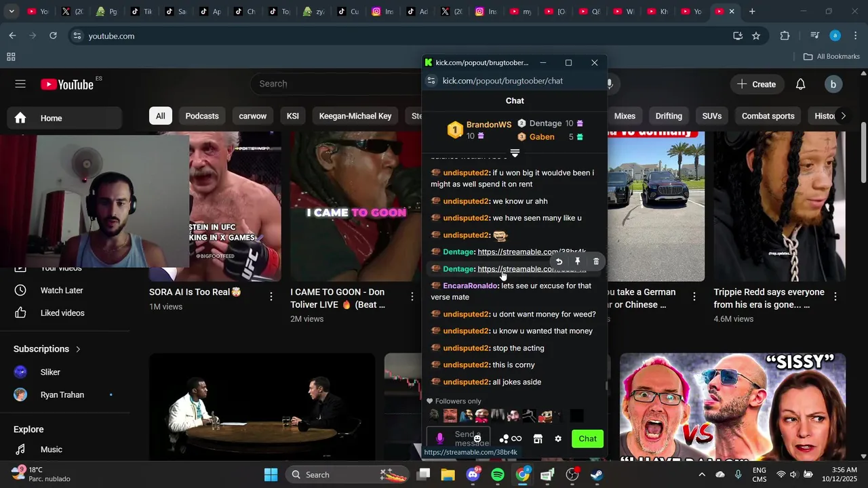Select the All category chip

160,116
